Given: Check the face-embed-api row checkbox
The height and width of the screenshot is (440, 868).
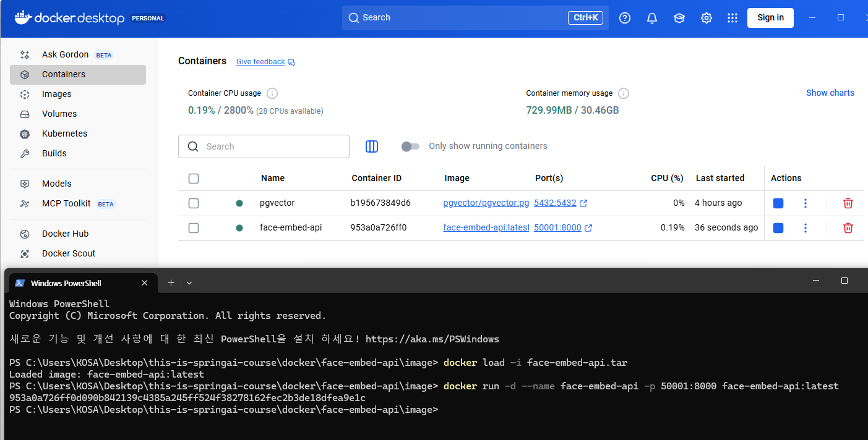Looking at the screenshot, I should point(194,228).
